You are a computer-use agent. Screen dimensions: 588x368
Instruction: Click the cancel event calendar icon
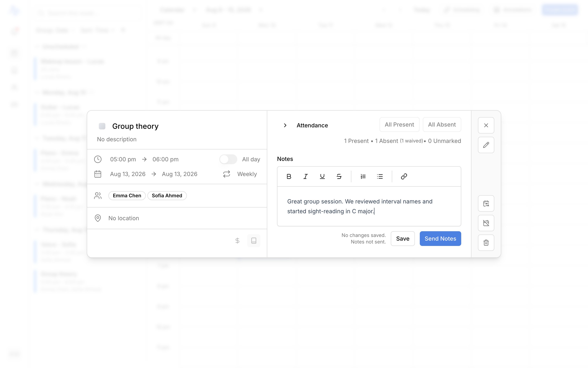tap(486, 223)
